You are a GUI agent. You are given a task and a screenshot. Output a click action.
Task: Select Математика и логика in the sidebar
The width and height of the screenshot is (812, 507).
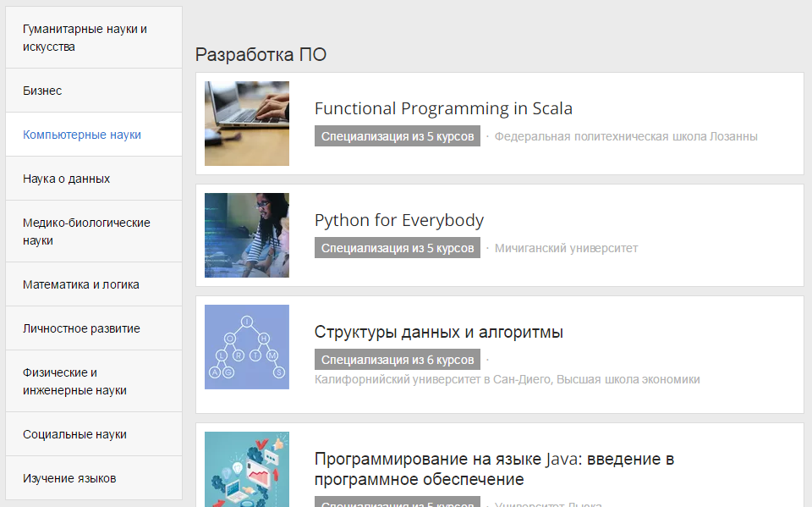82,284
